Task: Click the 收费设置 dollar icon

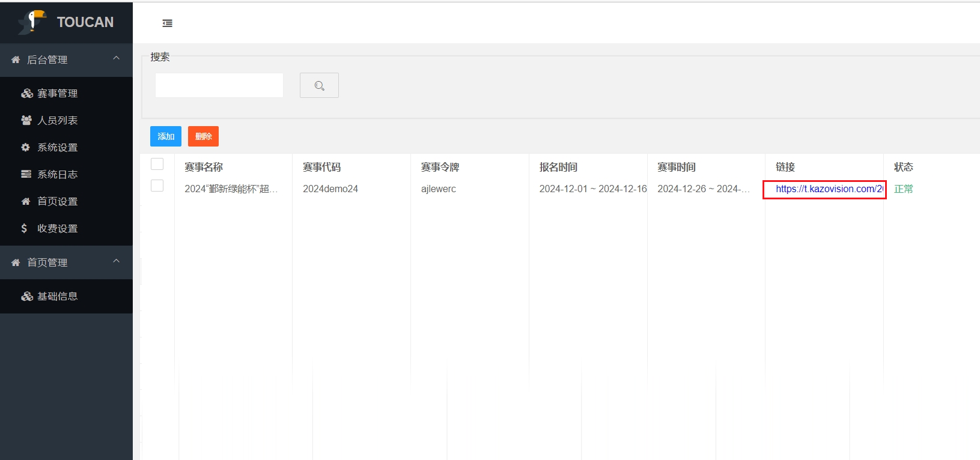Action: point(24,229)
